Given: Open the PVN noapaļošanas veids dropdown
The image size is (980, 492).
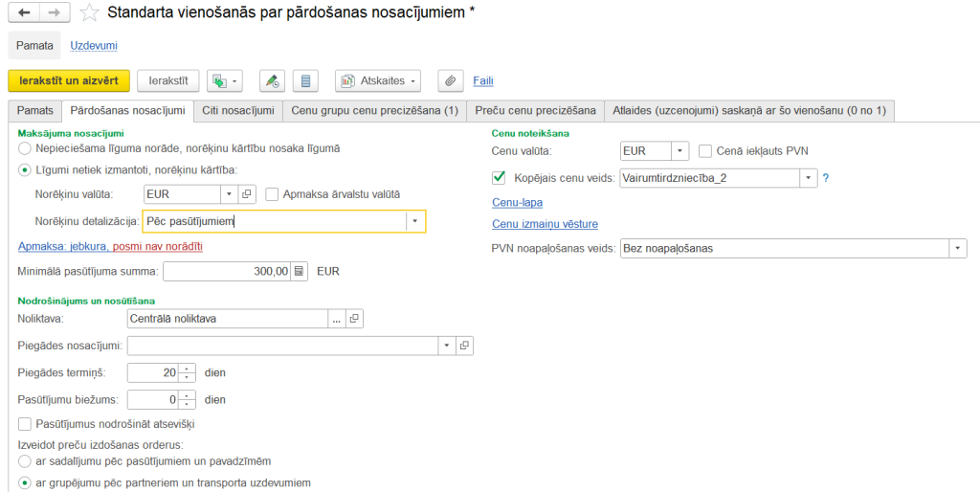Looking at the screenshot, I should pos(957,248).
